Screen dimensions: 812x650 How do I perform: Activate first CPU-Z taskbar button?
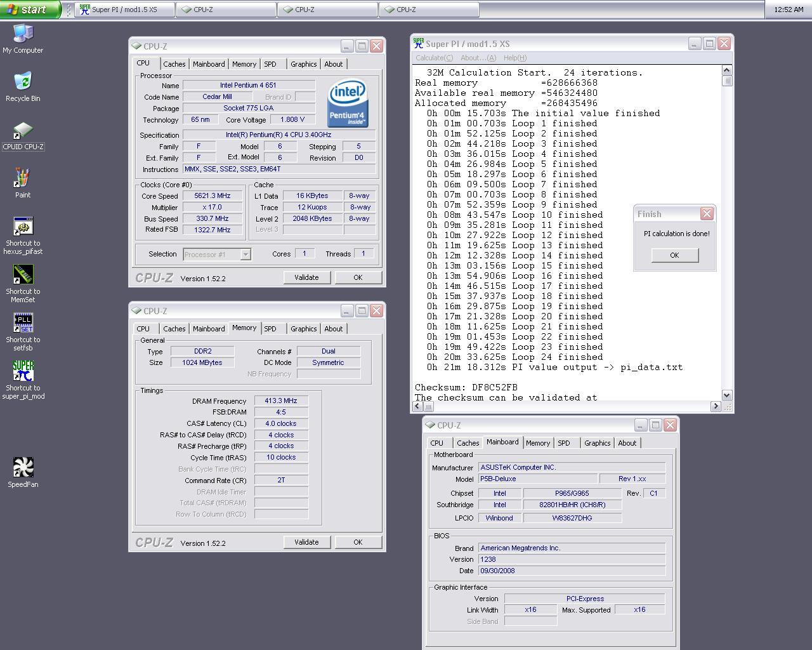[x=226, y=10]
